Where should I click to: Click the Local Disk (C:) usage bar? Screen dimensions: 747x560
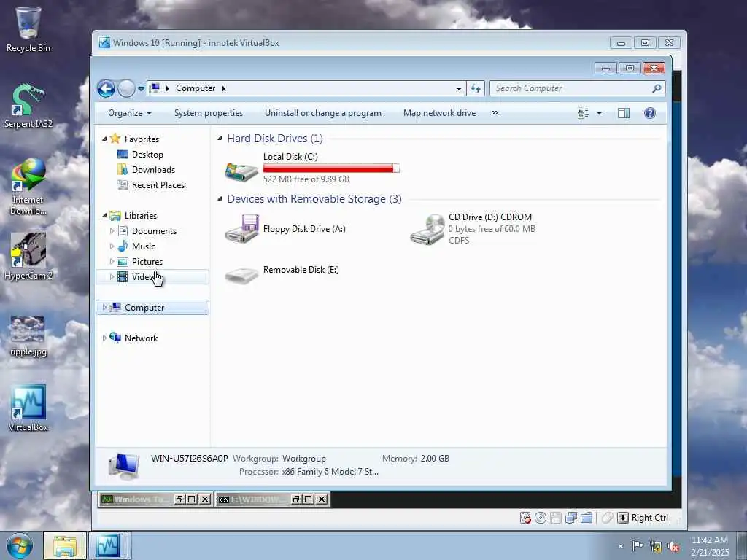tap(332, 168)
